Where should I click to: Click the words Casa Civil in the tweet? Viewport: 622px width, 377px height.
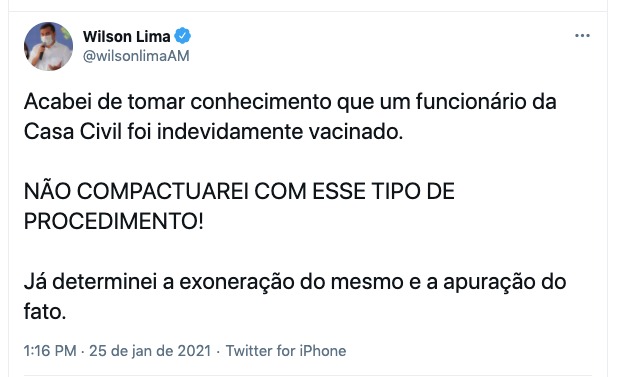73,132
